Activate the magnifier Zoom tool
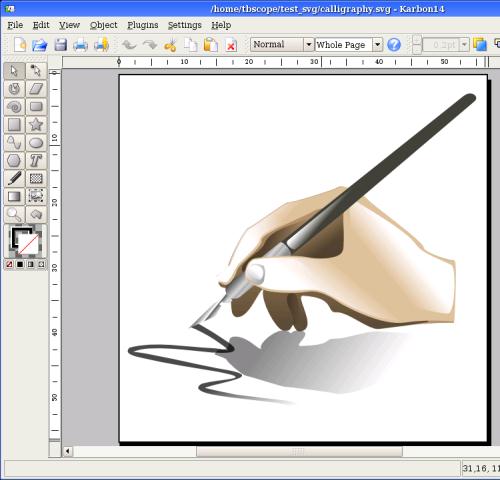 click(14, 214)
